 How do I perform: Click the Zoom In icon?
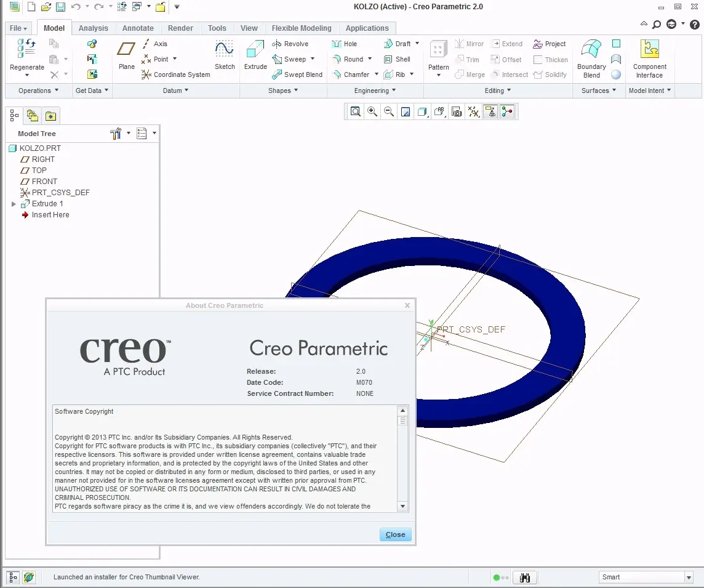pyautogui.click(x=372, y=111)
